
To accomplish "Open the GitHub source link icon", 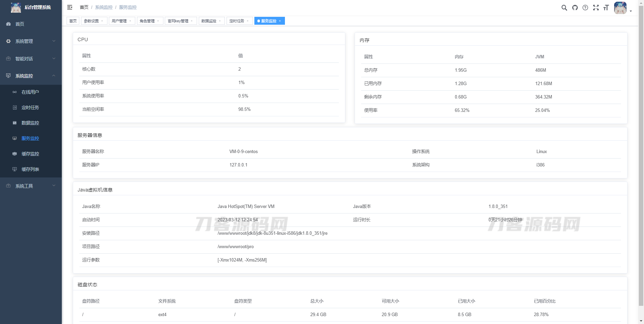I will coord(575,8).
